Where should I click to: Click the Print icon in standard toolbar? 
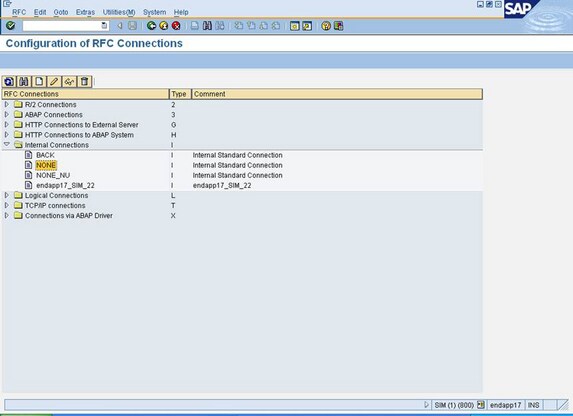click(195, 26)
